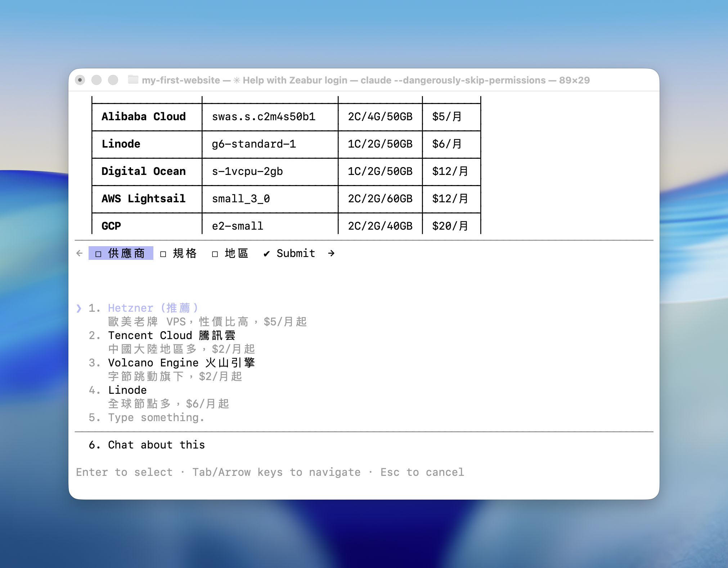Select the Linode list option

click(127, 390)
